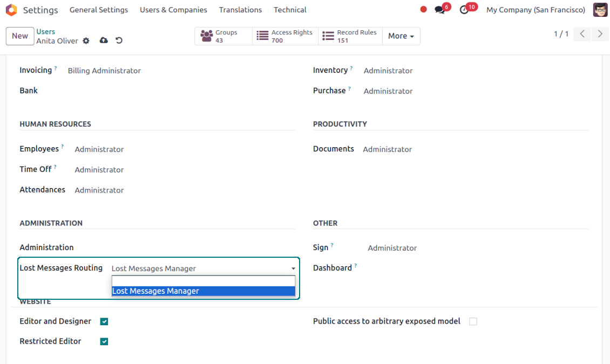Viewport: 610px width, 364px height.
Task: Click the user avatar in top bar
Action: coord(600,10)
